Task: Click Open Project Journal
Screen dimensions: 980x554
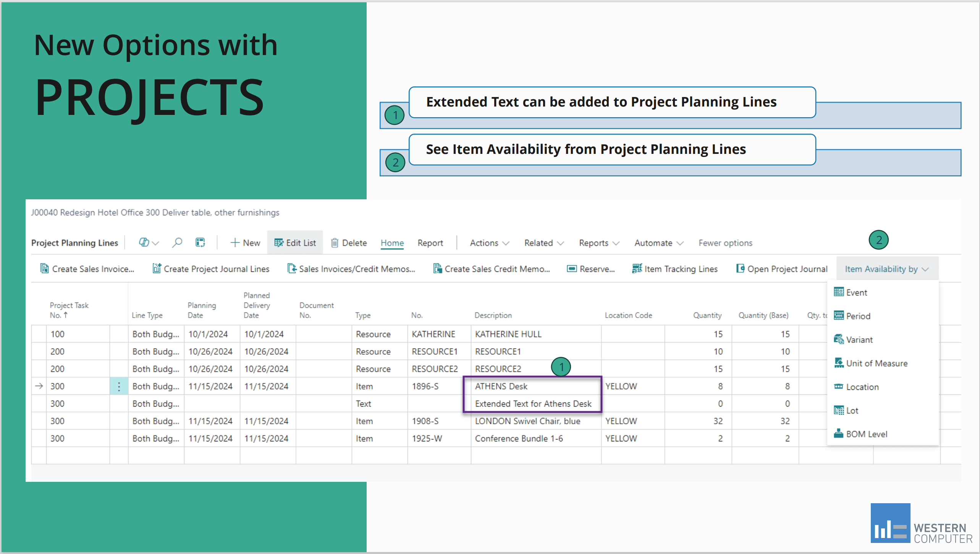Action: [782, 269]
